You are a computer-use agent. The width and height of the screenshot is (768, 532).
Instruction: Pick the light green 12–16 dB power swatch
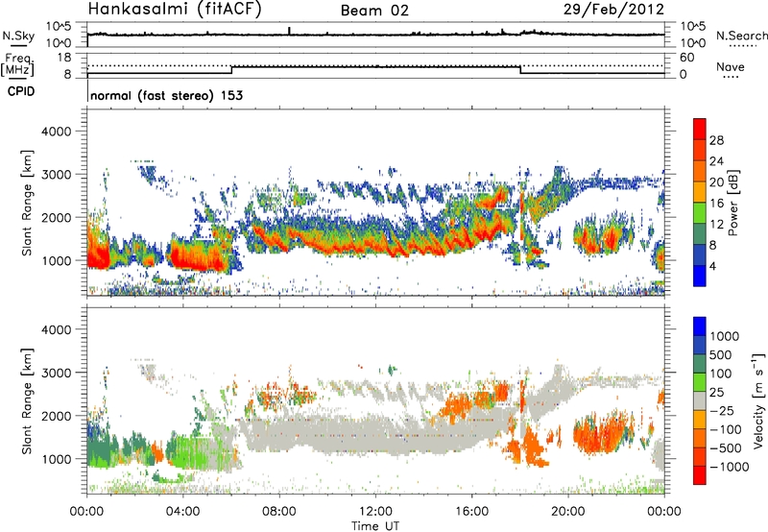tap(700, 213)
